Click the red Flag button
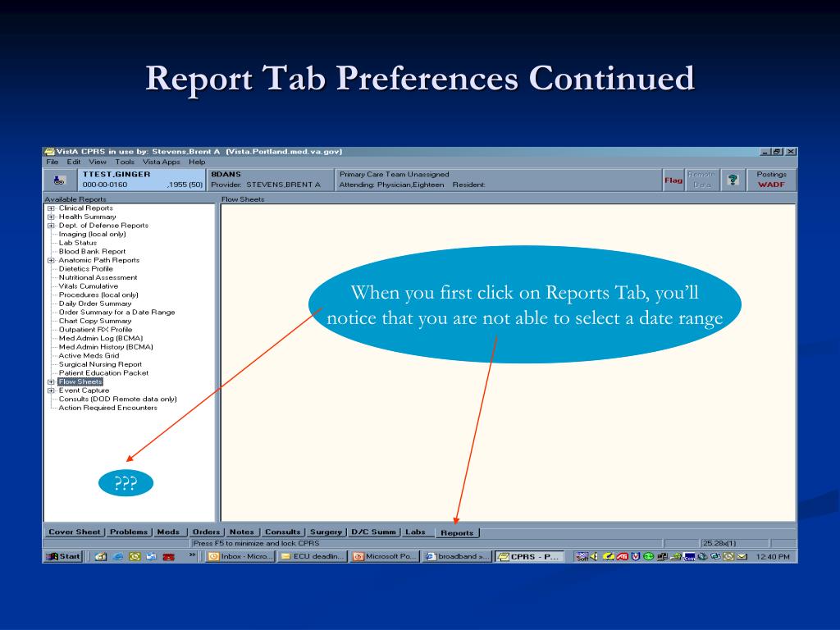Image resolution: width=840 pixels, height=630 pixels. 673,180
